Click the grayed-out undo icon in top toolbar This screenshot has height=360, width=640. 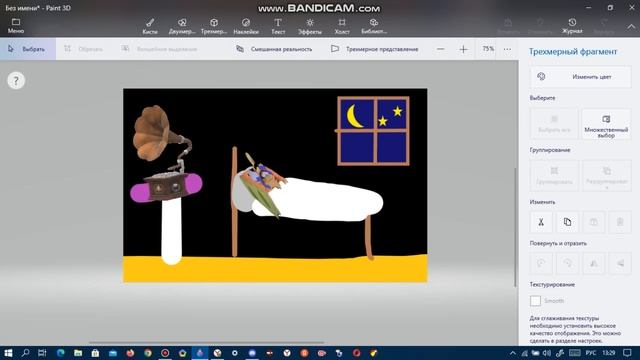(x=540, y=26)
